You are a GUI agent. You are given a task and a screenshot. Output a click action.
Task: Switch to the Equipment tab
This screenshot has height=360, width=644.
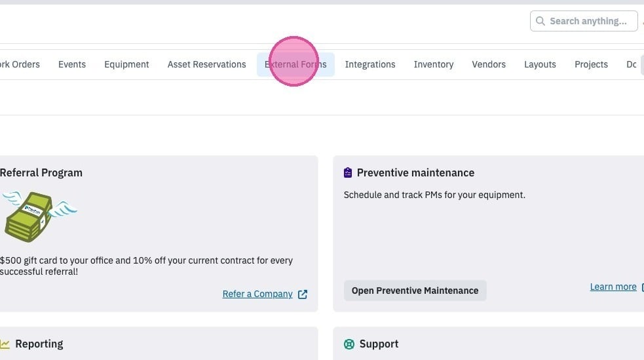126,64
